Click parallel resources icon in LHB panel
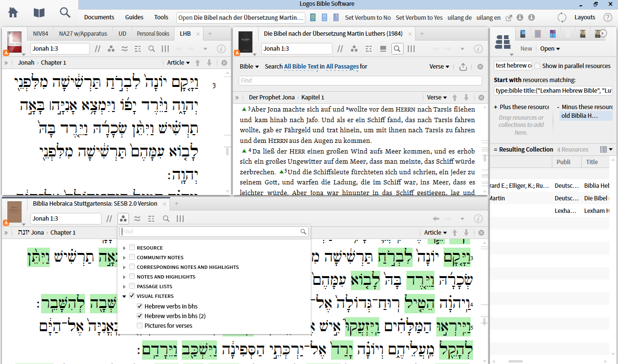Viewport: 618px width, 364px height. 98,49
